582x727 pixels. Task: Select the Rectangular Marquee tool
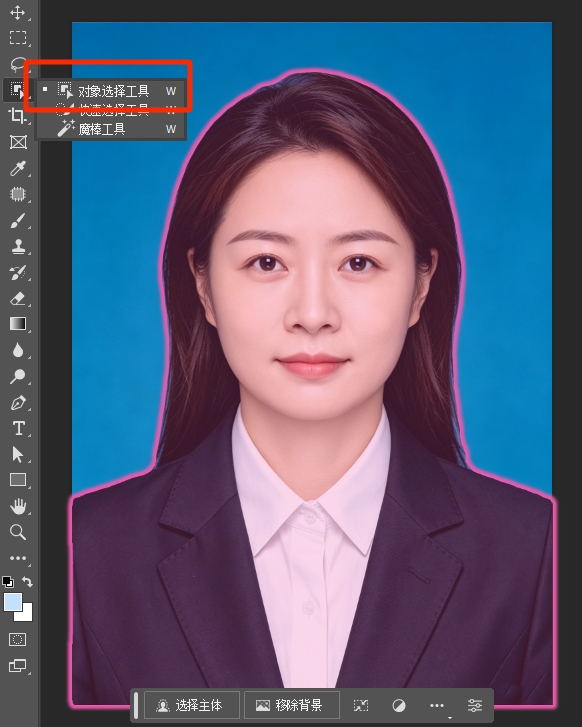pyautogui.click(x=18, y=38)
